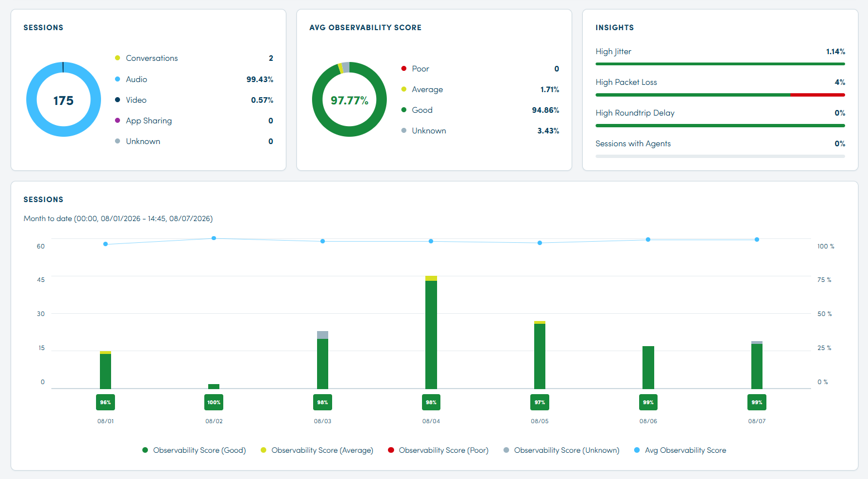Viewport: 868px width, 479px height.
Task: Select the Conversations legend label
Action: coord(152,58)
